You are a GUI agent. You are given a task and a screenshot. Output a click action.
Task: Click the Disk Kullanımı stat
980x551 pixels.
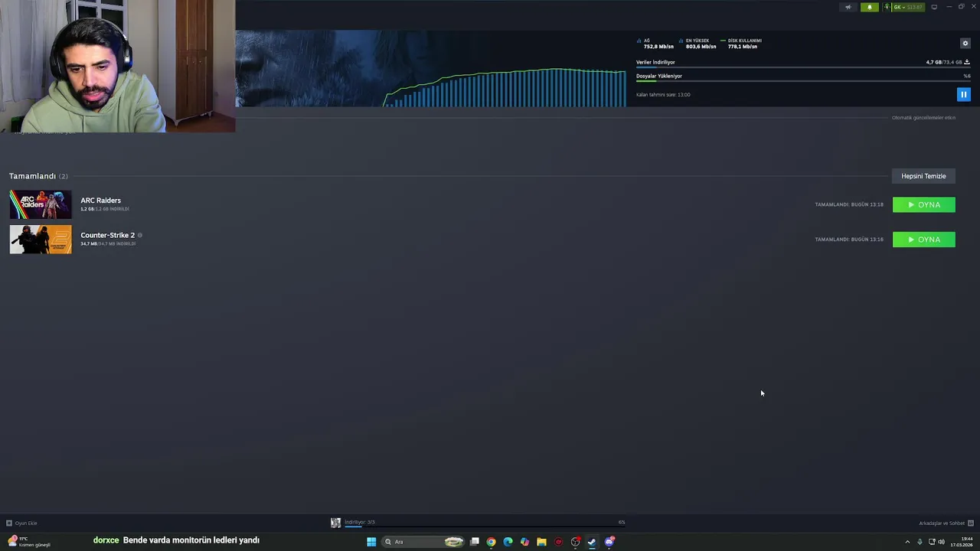pos(740,44)
